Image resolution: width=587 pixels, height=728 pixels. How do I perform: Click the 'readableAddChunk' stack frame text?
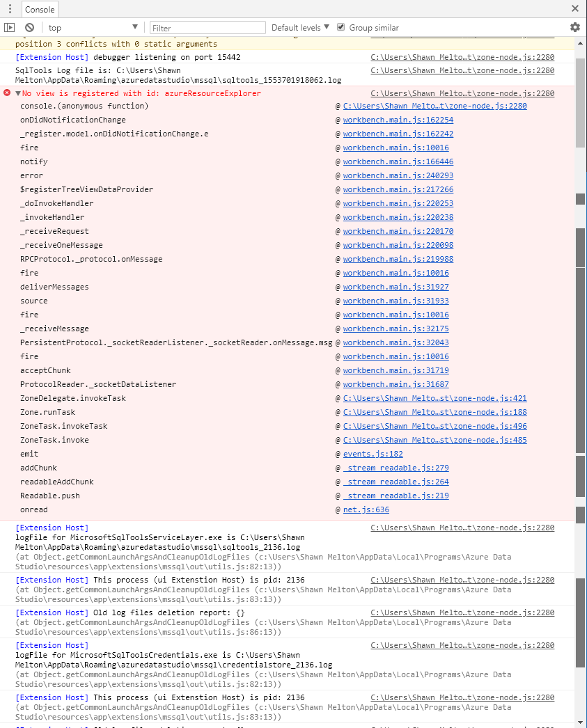coord(56,482)
